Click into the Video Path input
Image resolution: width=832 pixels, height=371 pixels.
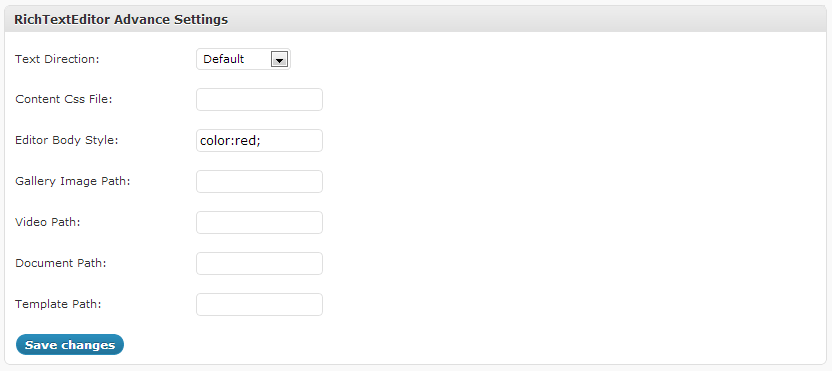pos(259,222)
